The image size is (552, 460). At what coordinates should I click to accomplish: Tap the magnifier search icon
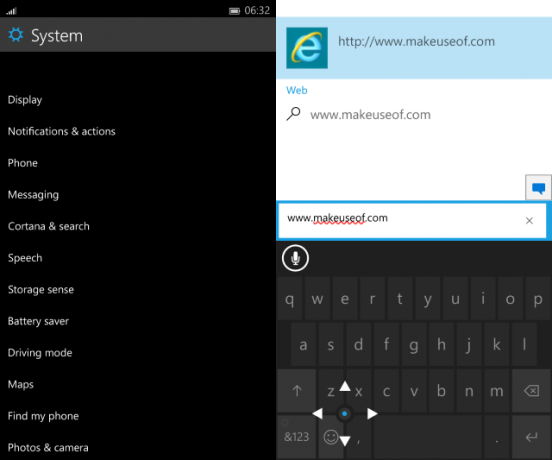[293, 114]
